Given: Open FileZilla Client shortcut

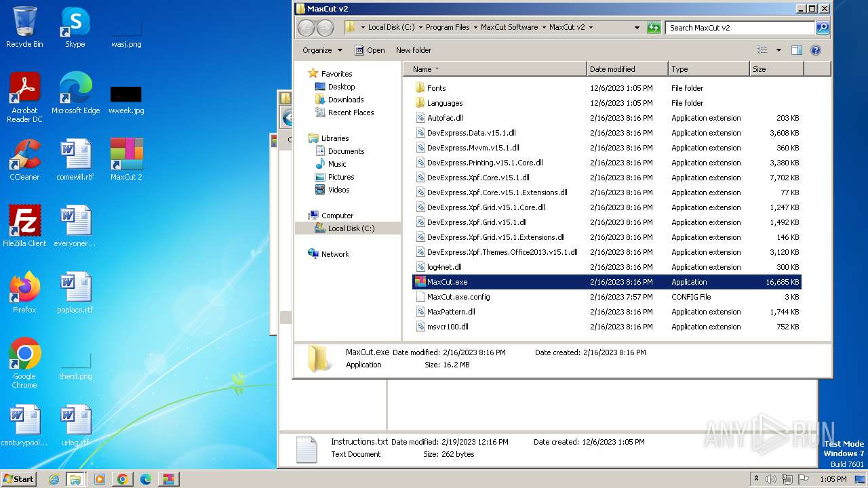Looking at the screenshot, I should (x=24, y=226).
